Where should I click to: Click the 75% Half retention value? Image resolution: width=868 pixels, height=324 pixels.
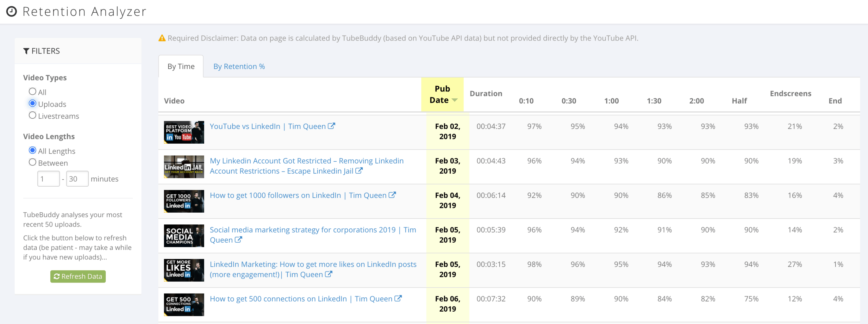[x=752, y=299]
